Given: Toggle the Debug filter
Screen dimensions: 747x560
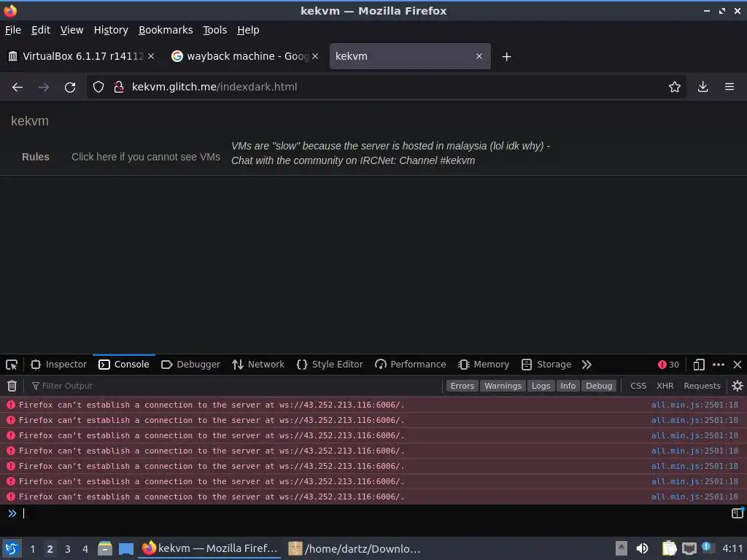Looking at the screenshot, I should tap(599, 386).
